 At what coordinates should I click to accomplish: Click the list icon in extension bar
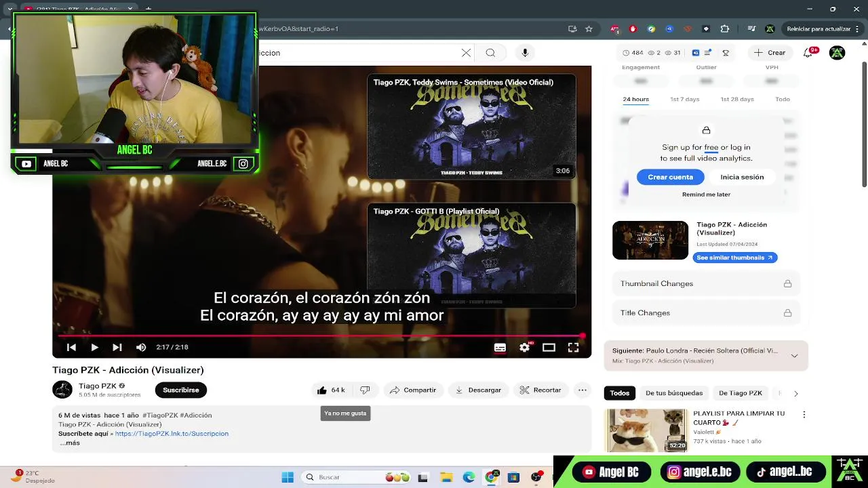[x=708, y=53]
